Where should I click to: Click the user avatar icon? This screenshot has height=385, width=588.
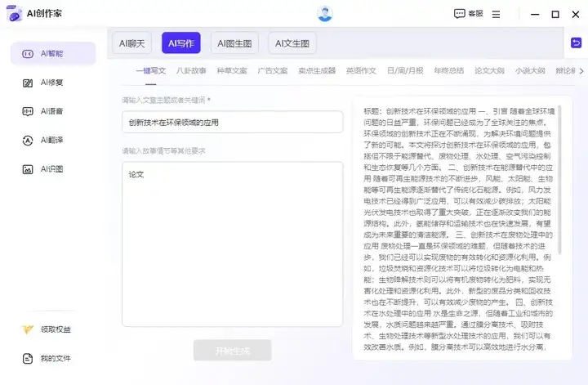tap(325, 14)
